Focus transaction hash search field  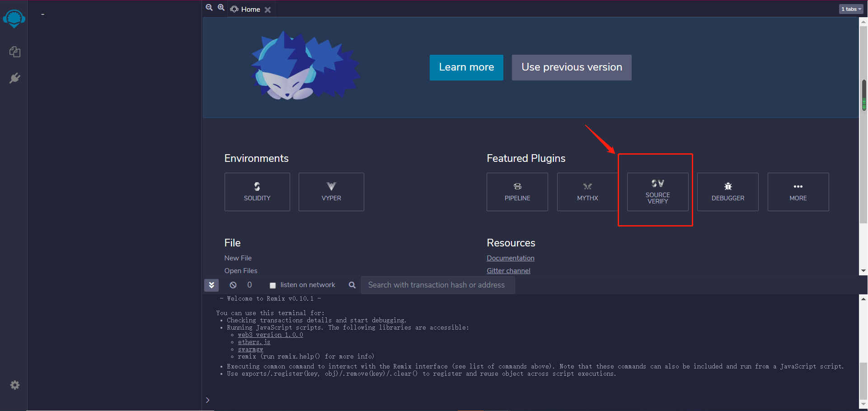click(438, 285)
